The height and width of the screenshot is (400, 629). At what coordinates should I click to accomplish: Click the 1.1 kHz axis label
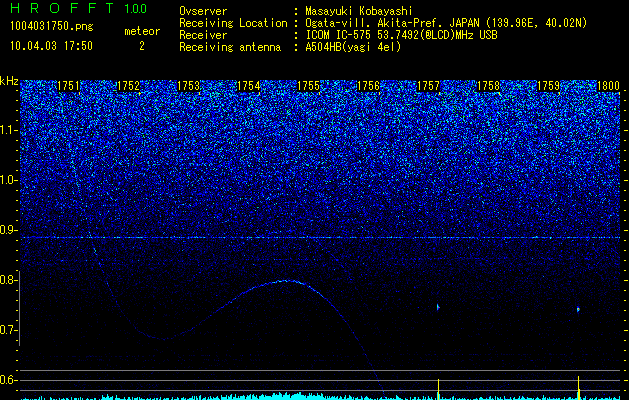click(x=9, y=130)
